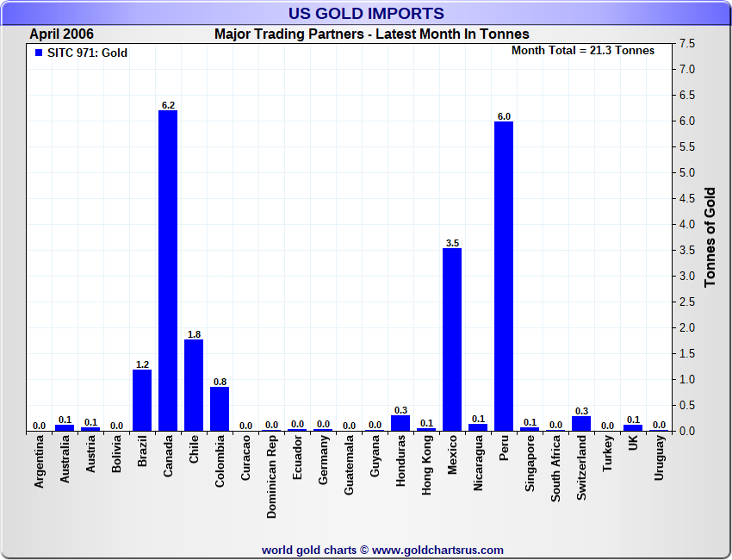732x560 pixels.
Task: Click the 0.3 value above Switzerland
Action: (581, 411)
